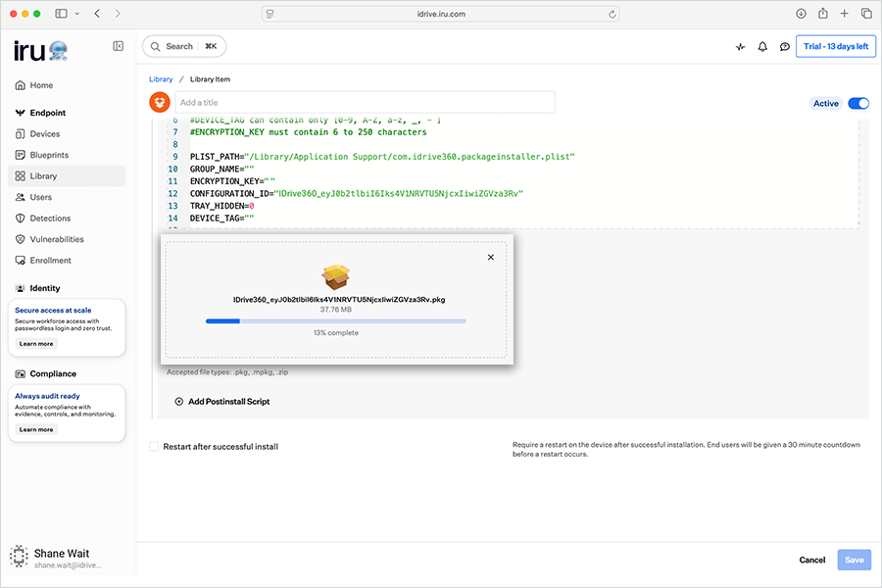Click the Home house icon

(21, 85)
